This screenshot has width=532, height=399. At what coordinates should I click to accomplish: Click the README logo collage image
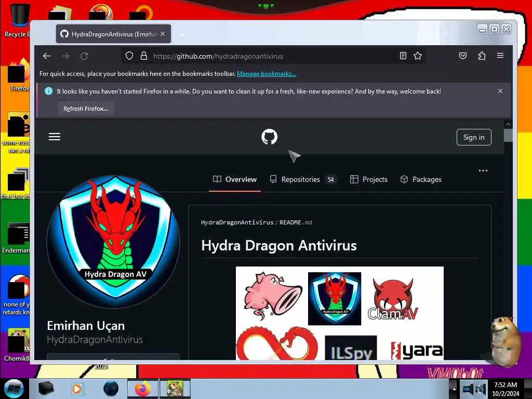coord(340,313)
